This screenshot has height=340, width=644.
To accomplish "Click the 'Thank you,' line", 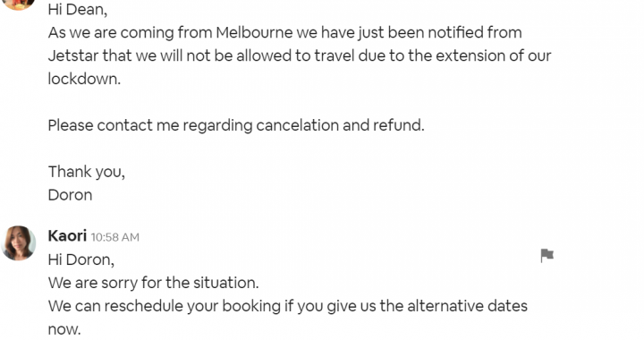I will (x=87, y=172).
